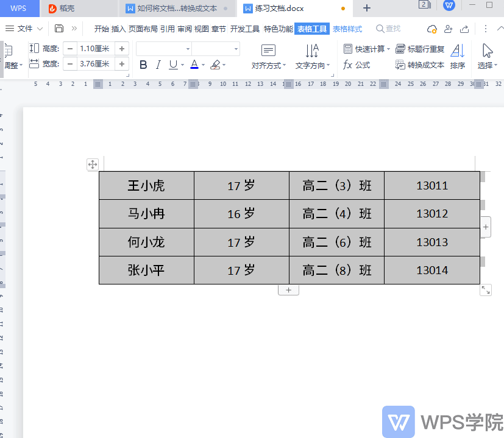
Task: Toggle Underline formatting
Action: (x=173, y=65)
